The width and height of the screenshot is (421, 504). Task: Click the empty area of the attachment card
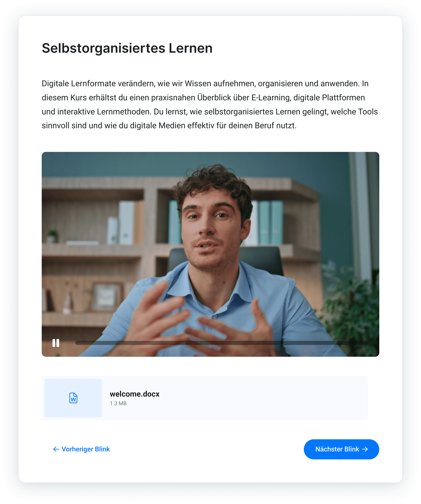264,398
